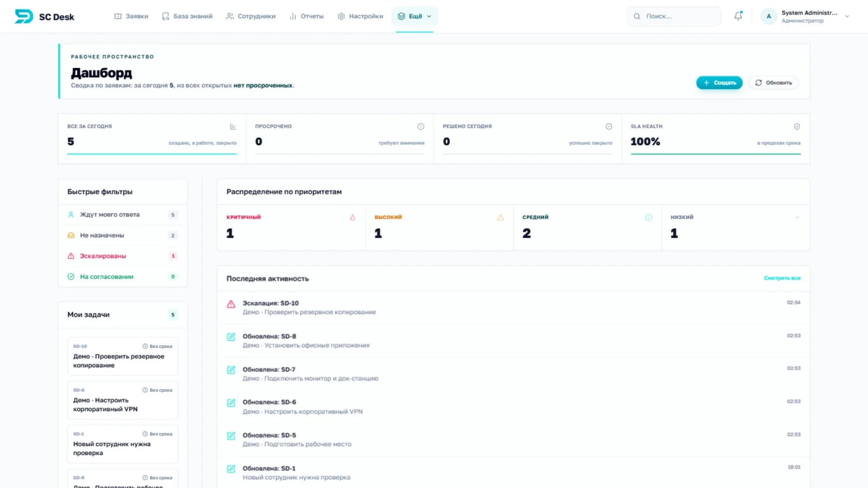Click the user avatar icon
The height and width of the screenshot is (488, 868).
(769, 16)
